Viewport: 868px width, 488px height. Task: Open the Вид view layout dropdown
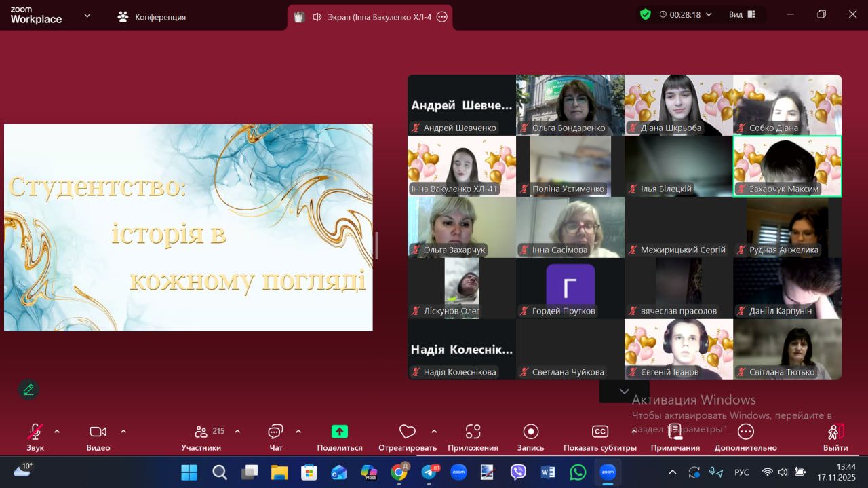pyautogui.click(x=741, y=14)
